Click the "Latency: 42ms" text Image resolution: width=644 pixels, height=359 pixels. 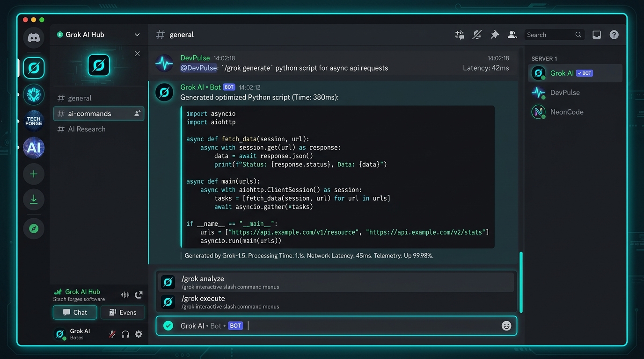[486, 68]
